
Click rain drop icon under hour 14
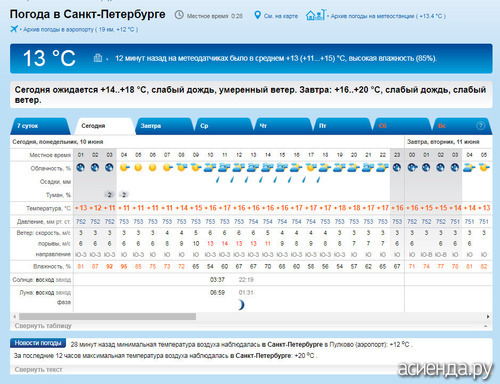[x=261, y=180]
